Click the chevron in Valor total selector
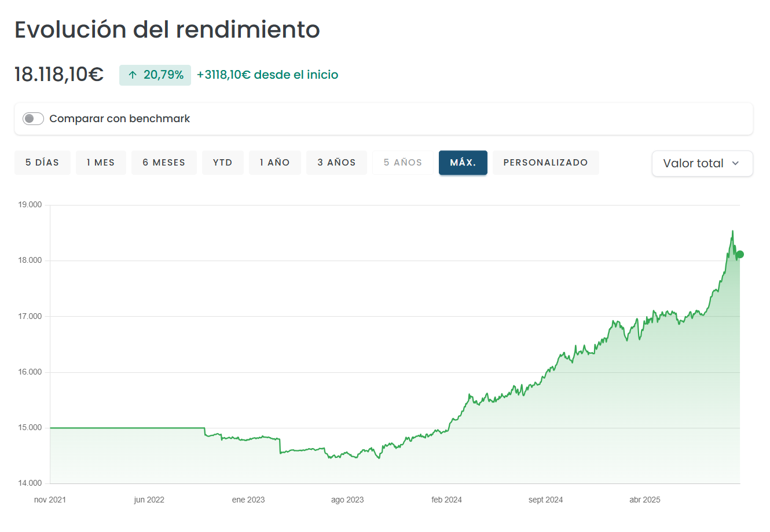770x532 pixels. [735, 163]
